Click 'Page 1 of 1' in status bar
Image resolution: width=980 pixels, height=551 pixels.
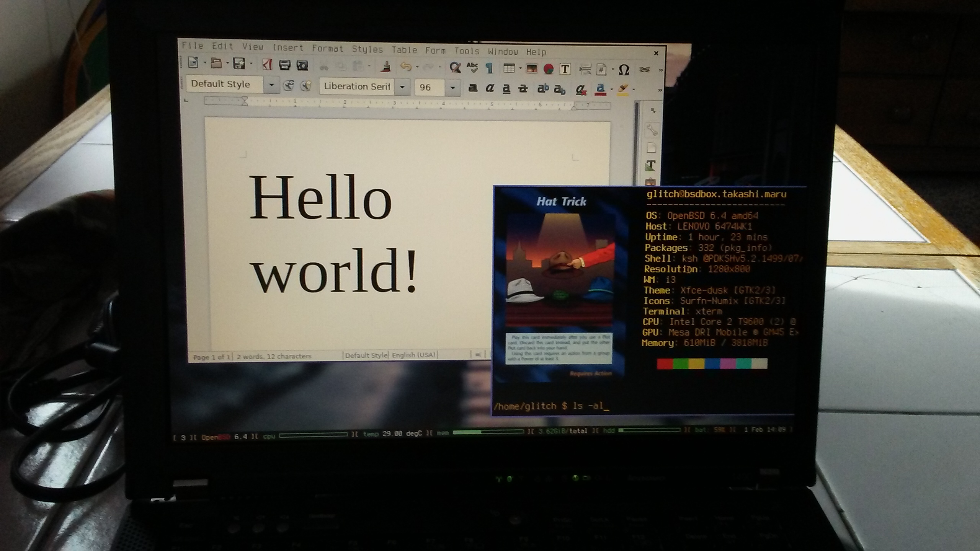click(x=211, y=357)
